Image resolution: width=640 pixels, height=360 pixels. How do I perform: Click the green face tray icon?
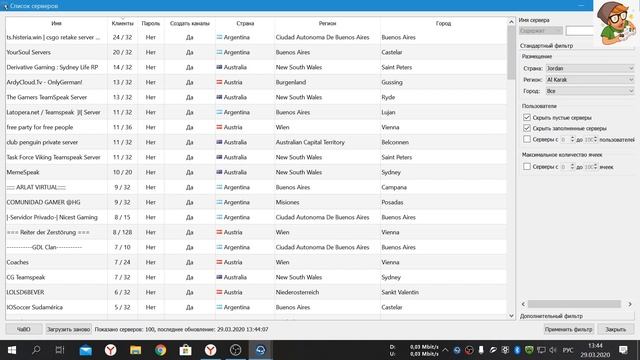(x=529, y=350)
